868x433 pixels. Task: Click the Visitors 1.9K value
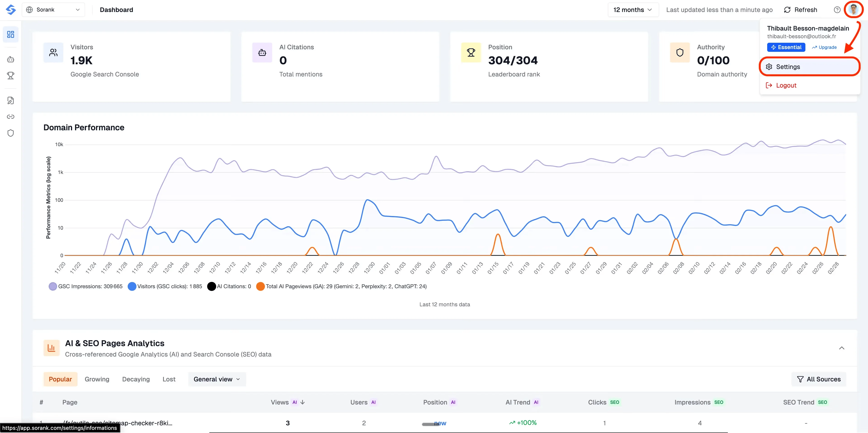pyautogui.click(x=81, y=60)
